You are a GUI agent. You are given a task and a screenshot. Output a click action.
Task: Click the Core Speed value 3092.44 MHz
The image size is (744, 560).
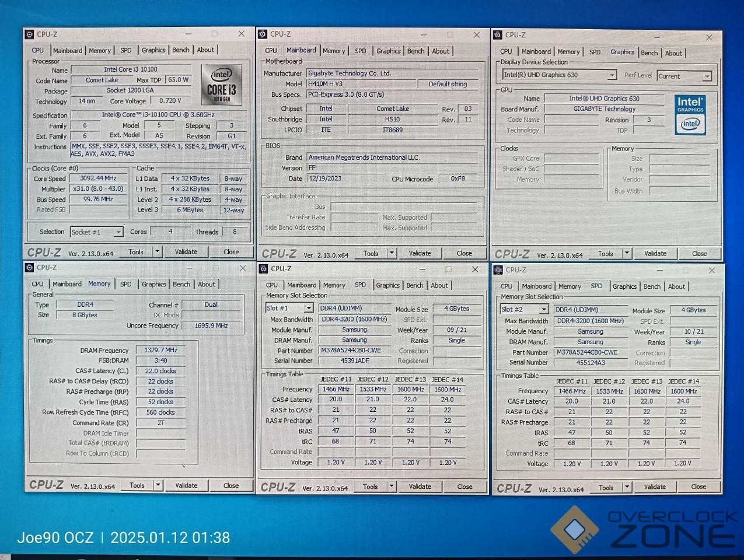[x=99, y=178]
